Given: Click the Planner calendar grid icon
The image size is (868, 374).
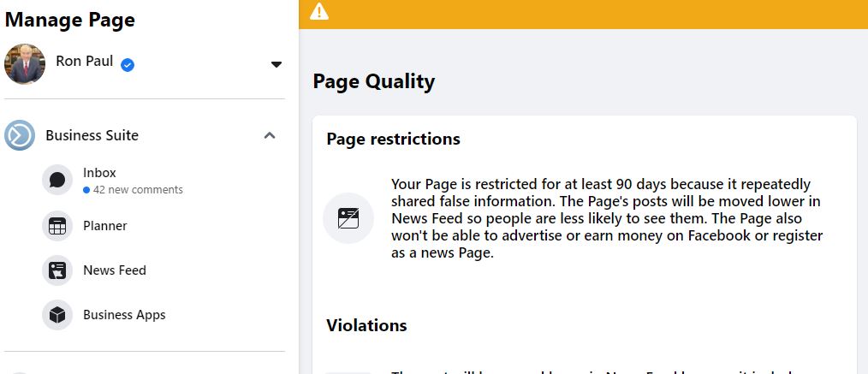Looking at the screenshot, I should coord(57,226).
